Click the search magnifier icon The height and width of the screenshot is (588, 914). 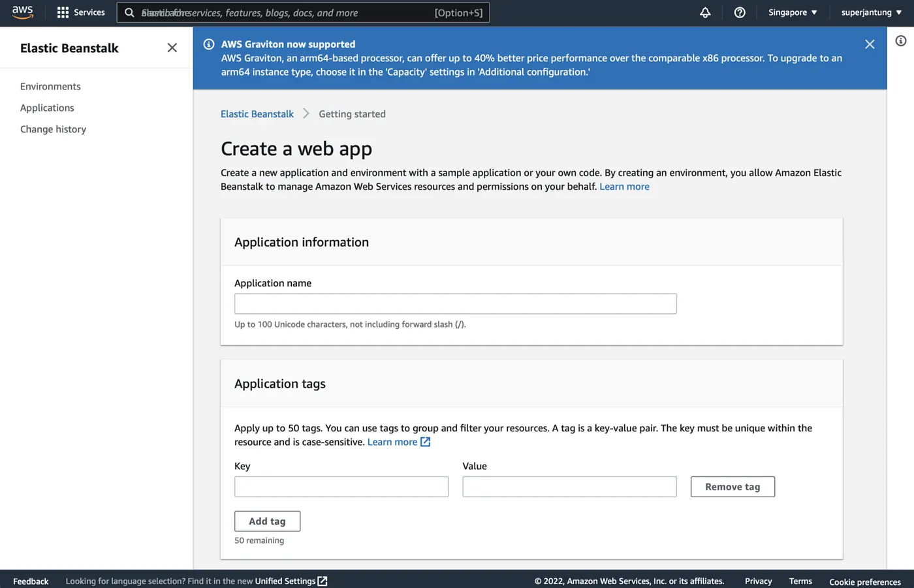click(129, 12)
